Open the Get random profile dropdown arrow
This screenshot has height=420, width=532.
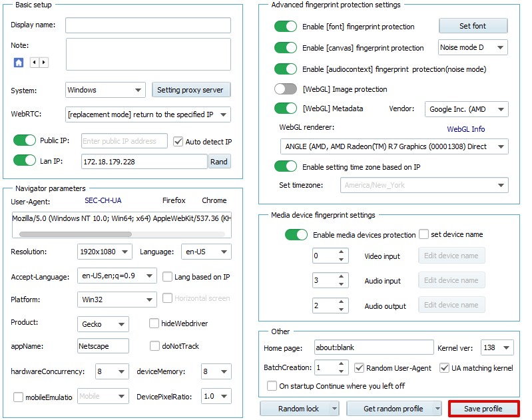[x=437, y=409]
